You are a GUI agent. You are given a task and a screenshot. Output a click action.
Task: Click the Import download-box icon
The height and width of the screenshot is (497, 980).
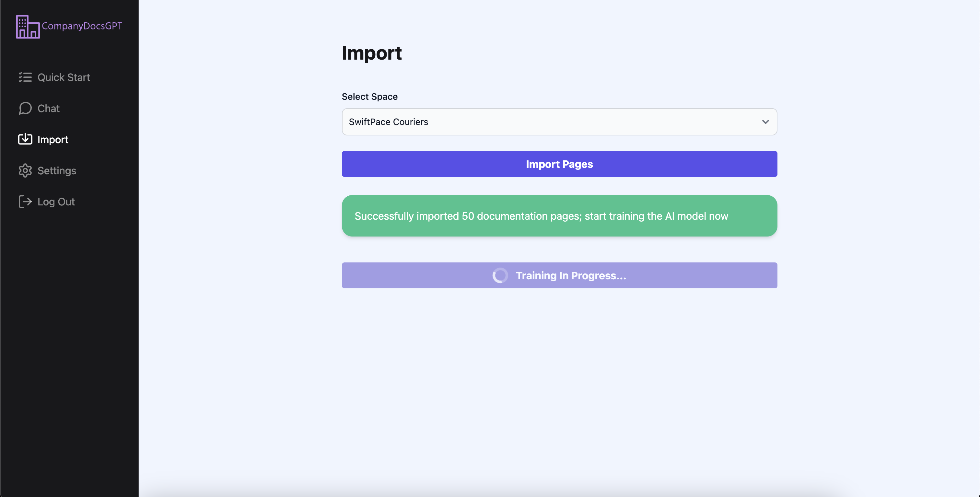click(x=25, y=139)
